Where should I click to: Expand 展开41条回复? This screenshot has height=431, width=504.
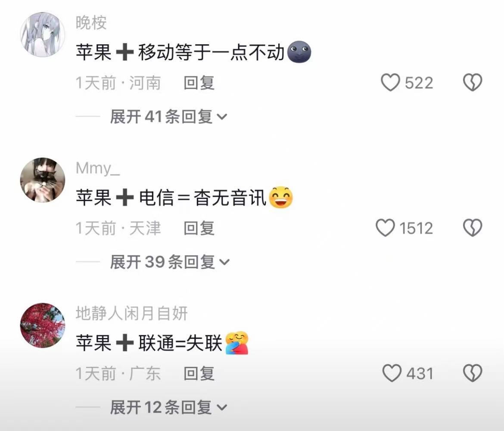168,116
